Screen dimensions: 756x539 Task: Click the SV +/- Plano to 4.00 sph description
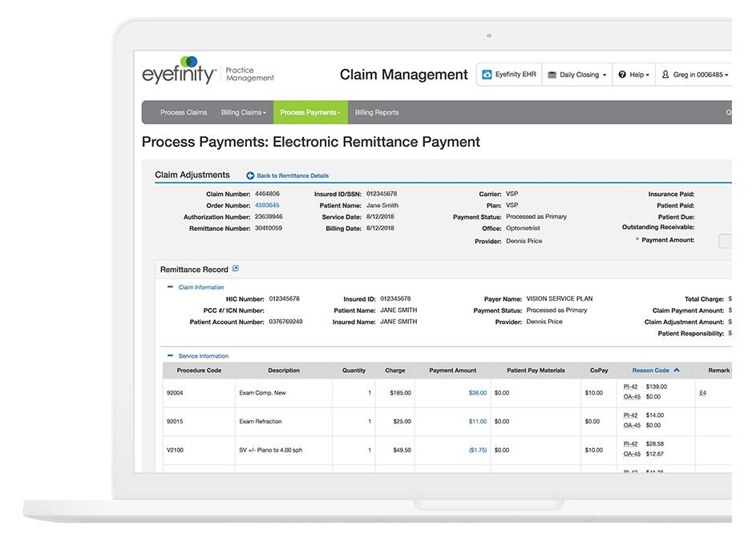270,450
